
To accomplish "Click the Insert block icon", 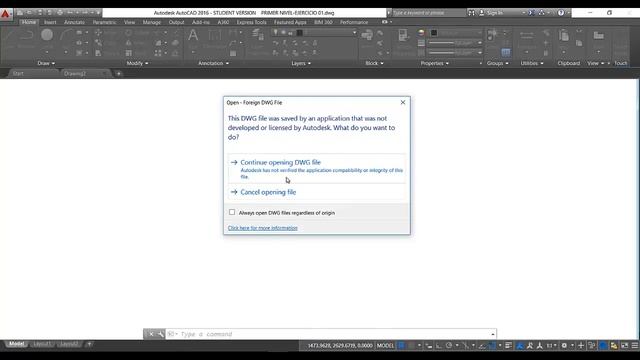I will pyautogui.click(x=367, y=35).
